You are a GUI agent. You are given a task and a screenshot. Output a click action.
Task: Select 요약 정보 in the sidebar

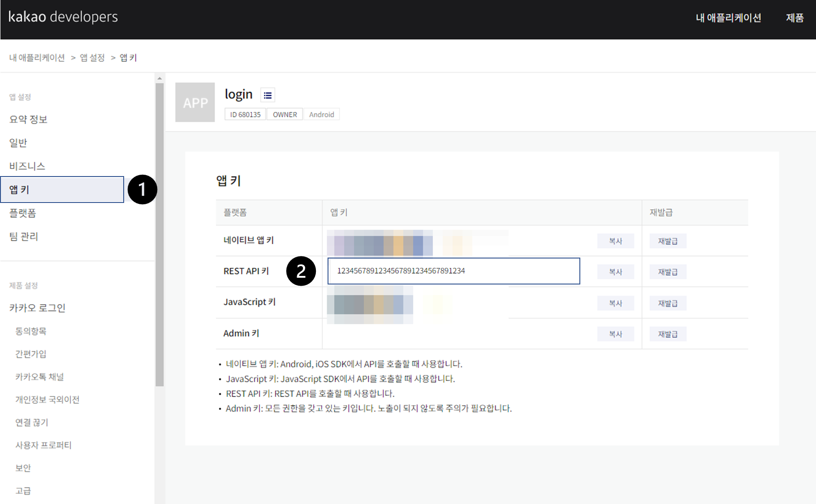click(x=28, y=119)
